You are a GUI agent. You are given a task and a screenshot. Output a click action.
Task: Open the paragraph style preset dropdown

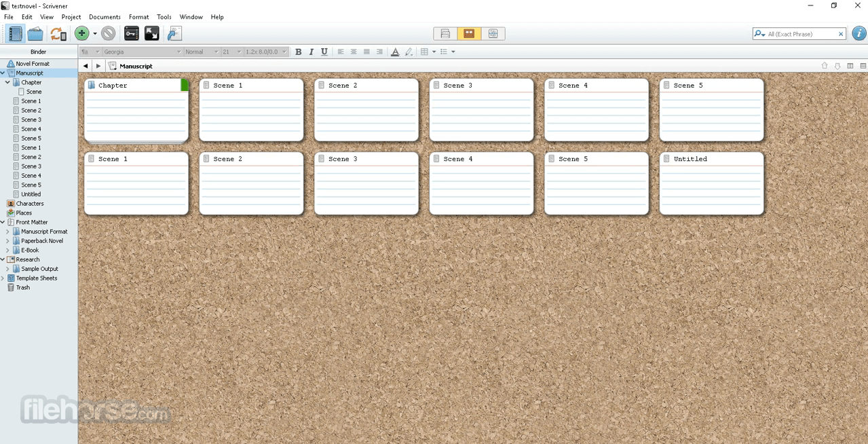90,52
